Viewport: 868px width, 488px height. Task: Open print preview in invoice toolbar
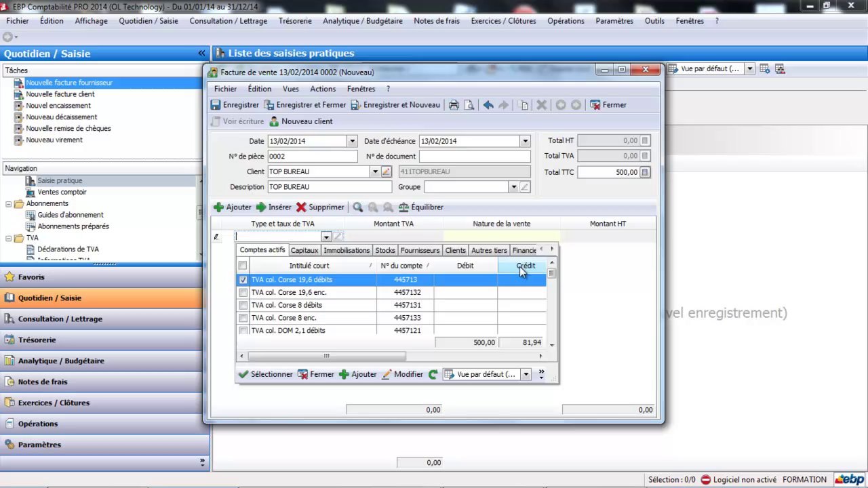point(469,105)
